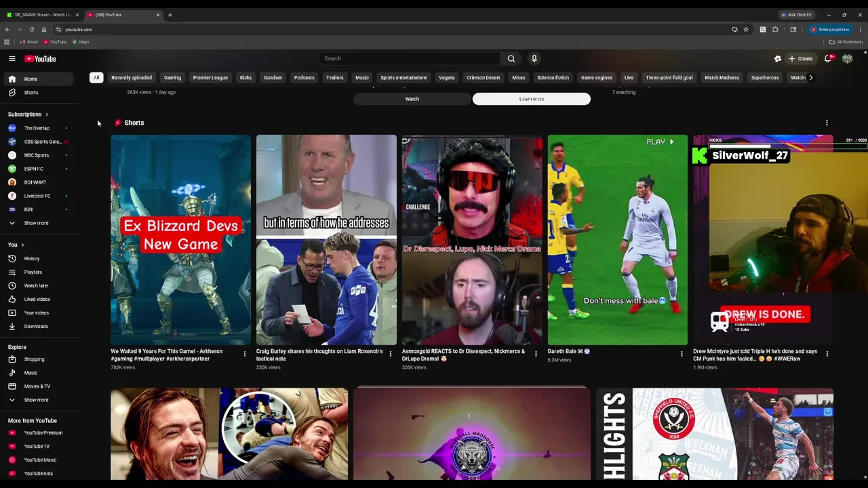868x488 pixels.
Task: Open Your videos in the sidebar
Action: tap(39, 312)
